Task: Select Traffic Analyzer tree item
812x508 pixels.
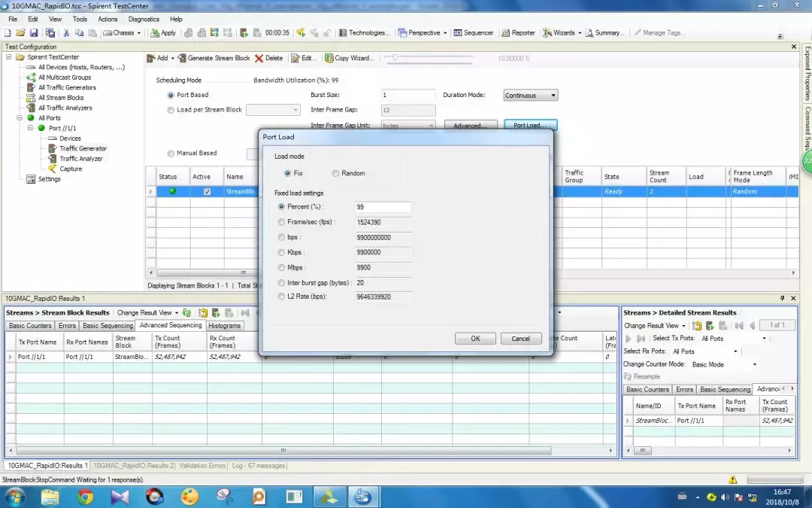Action: tap(80, 159)
